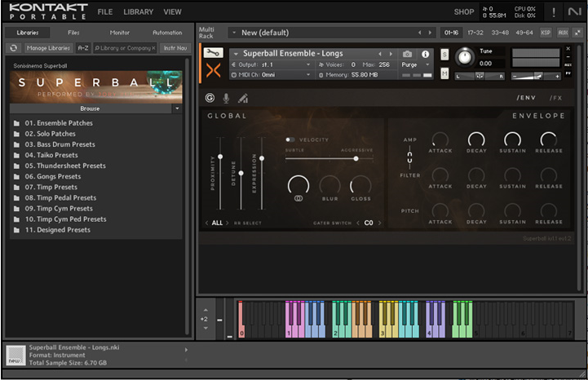
Task: Go to next multi rack preset
Action: coord(430,33)
